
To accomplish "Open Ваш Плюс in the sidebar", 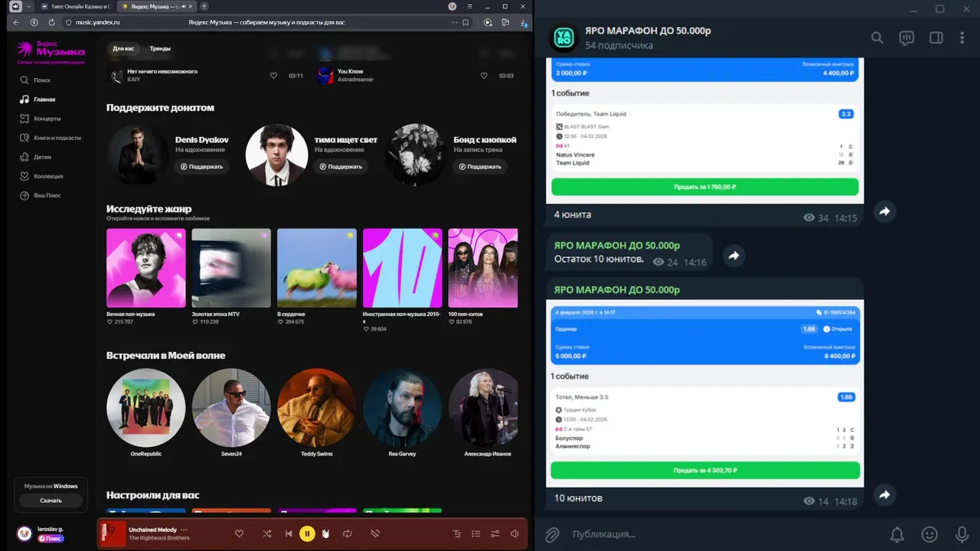I will coord(47,195).
